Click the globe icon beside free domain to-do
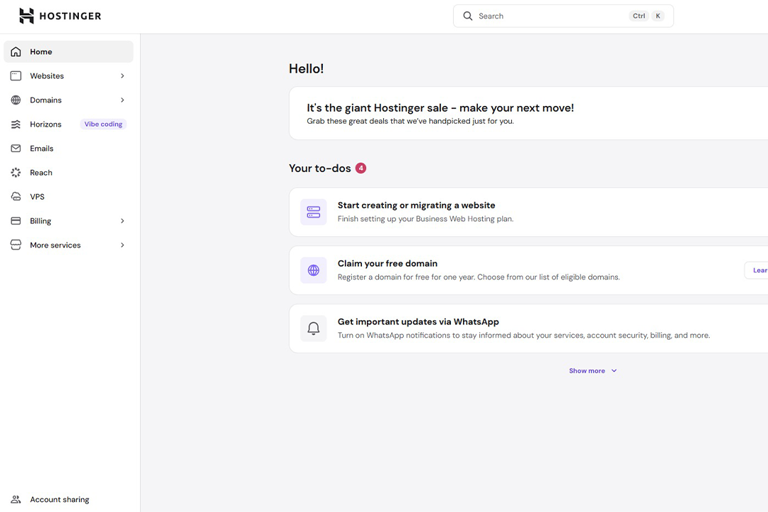This screenshot has width=768, height=512. [313, 270]
